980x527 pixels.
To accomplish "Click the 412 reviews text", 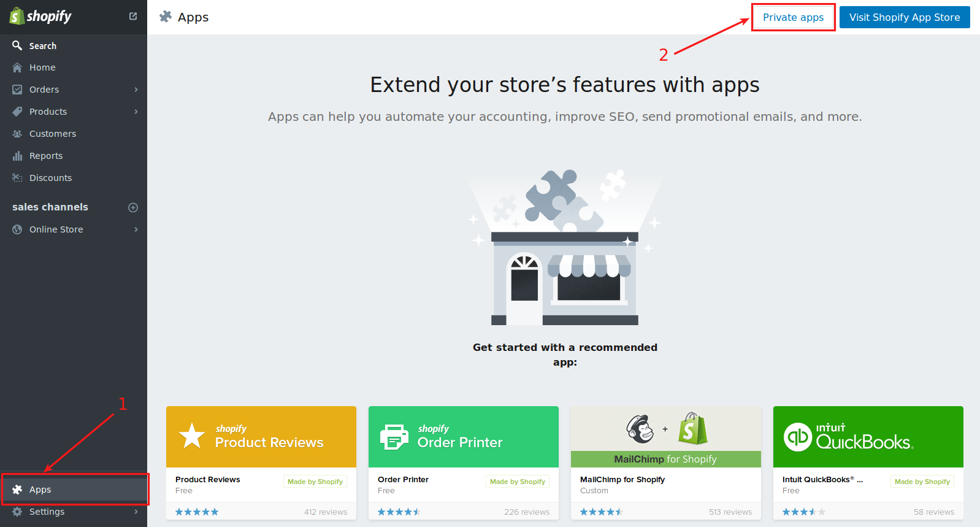I will click(326, 512).
